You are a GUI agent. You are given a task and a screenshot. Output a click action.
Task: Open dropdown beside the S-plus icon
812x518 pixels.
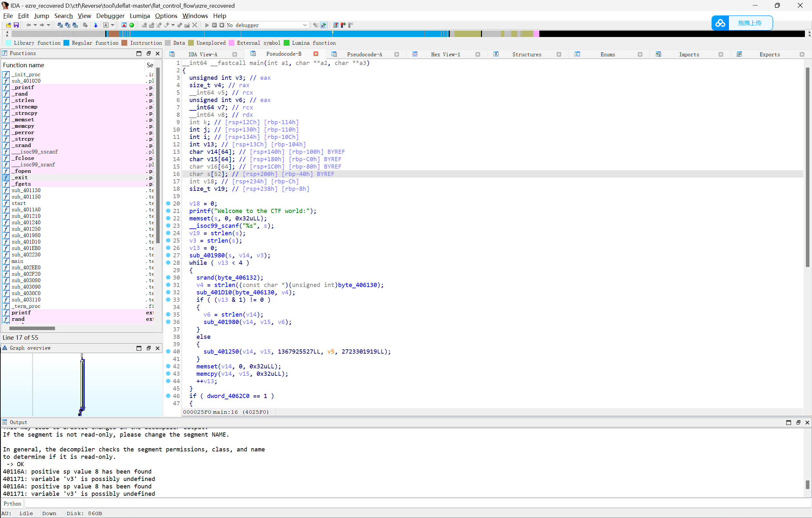(x=173, y=25)
